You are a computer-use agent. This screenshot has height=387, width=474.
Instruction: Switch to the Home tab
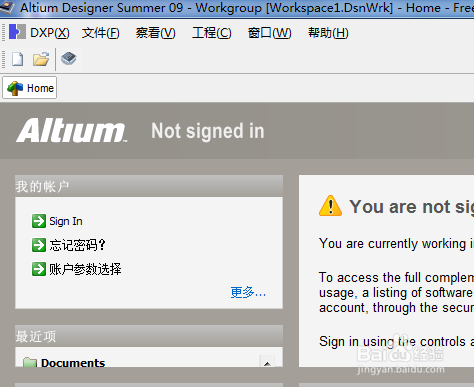tap(30, 88)
